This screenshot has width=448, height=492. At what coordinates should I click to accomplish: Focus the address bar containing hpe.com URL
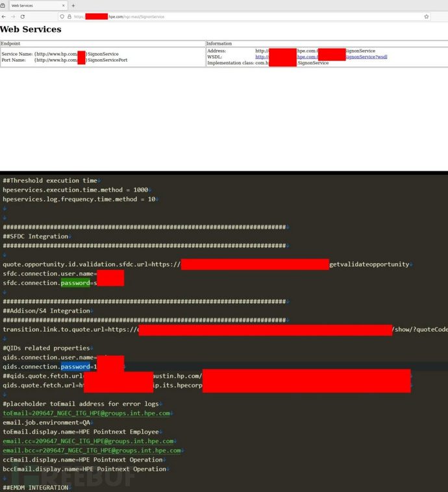(x=245, y=17)
